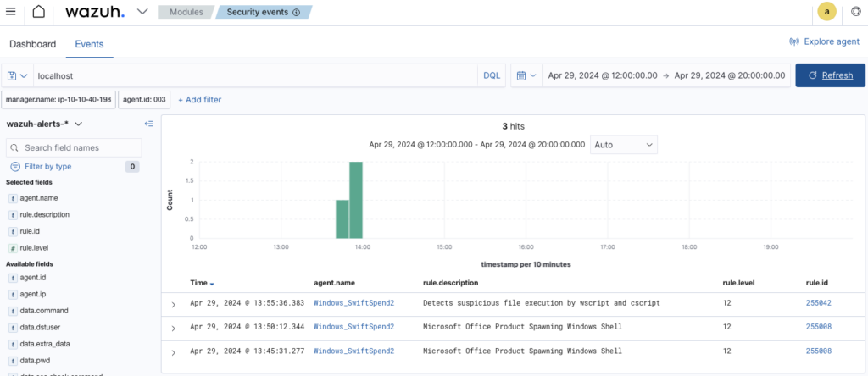The image size is (868, 376).
Task: Open Filter by type options
Action: click(41, 167)
